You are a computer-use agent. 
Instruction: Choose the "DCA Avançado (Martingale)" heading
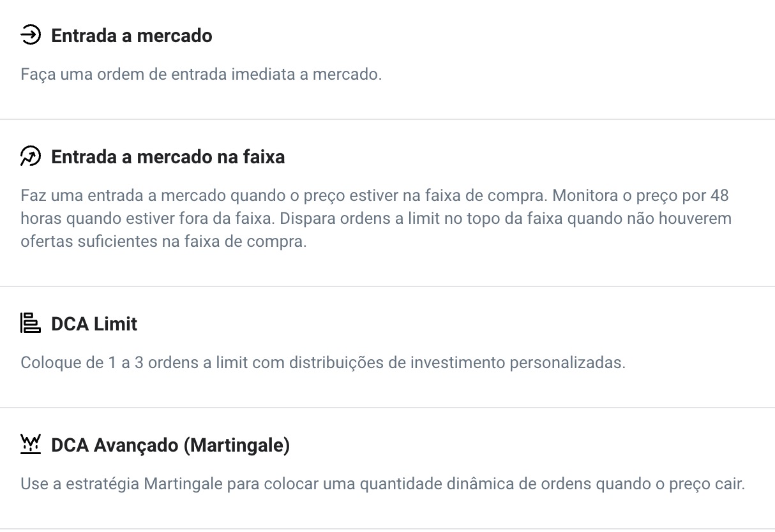170,445
